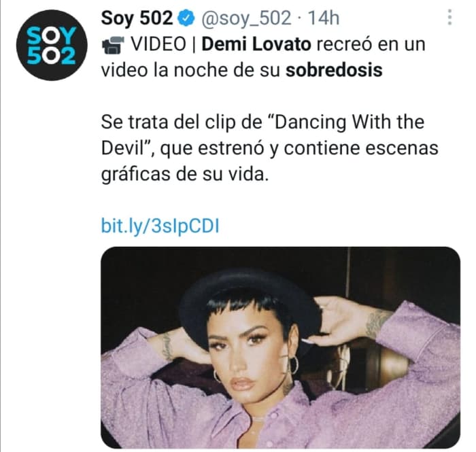Click the bold 'Demi Lovato' text

[256, 44]
